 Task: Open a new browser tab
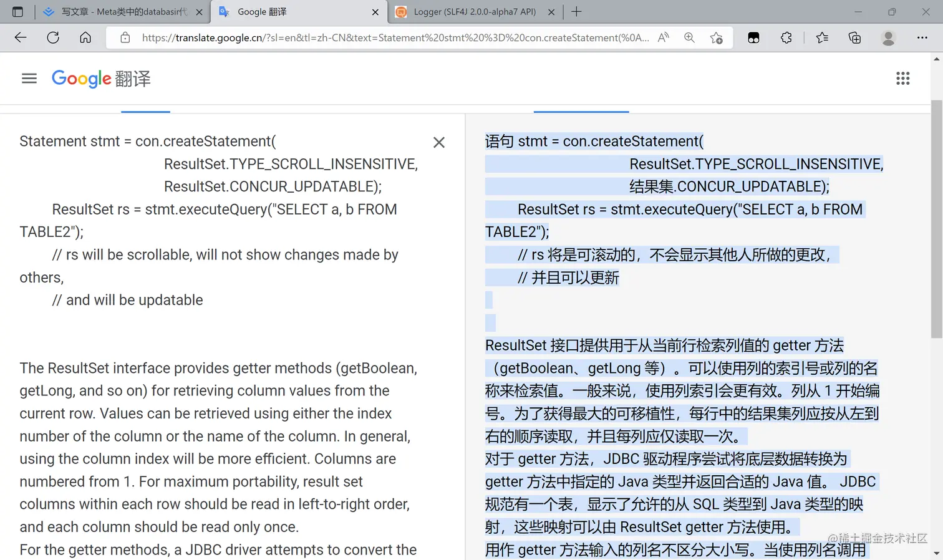pyautogui.click(x=576, y=12)
